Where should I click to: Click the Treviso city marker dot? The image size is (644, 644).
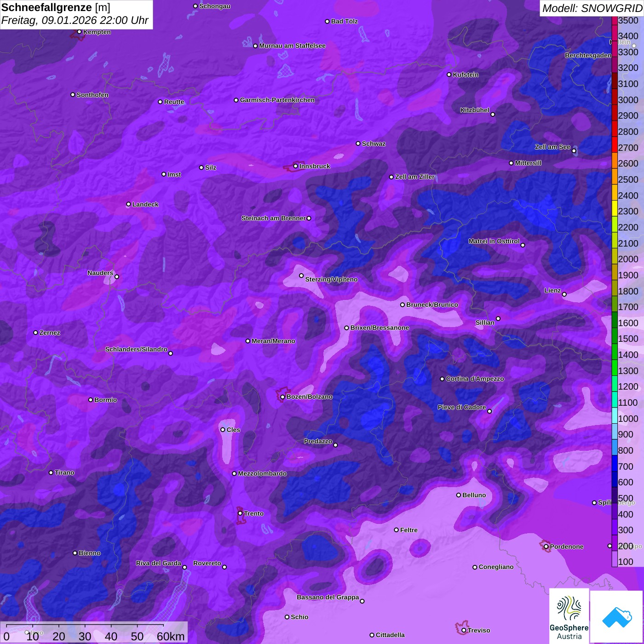point(464,630)
